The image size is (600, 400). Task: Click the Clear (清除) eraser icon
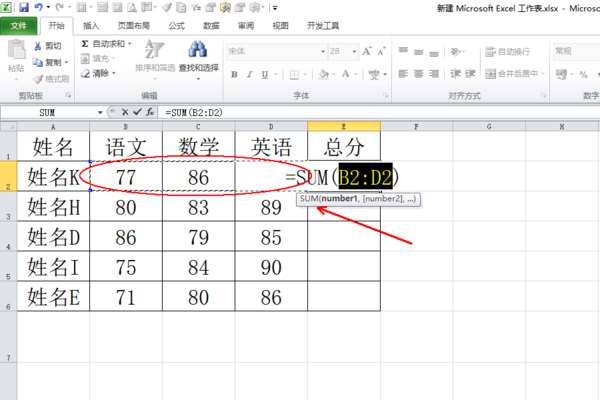pos(85,73)
